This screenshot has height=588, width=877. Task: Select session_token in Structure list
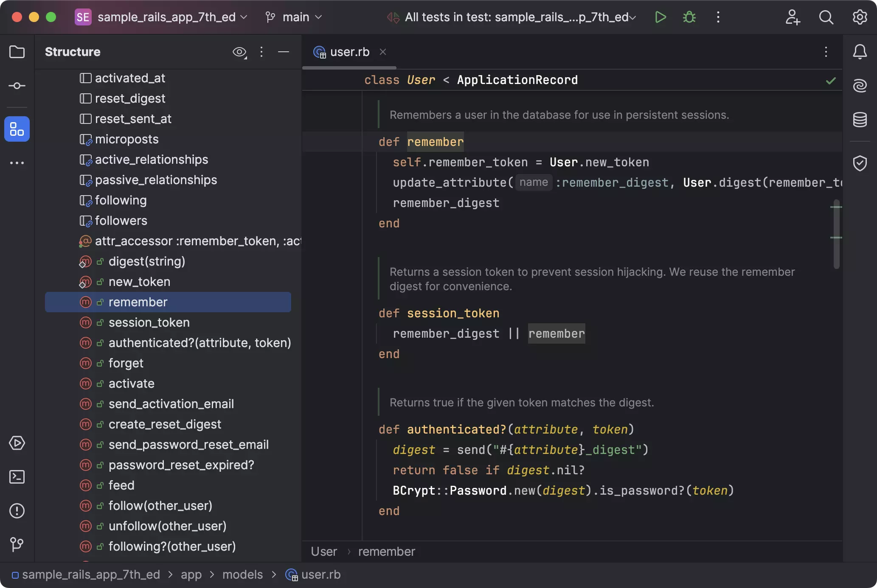tap(149, 322)
